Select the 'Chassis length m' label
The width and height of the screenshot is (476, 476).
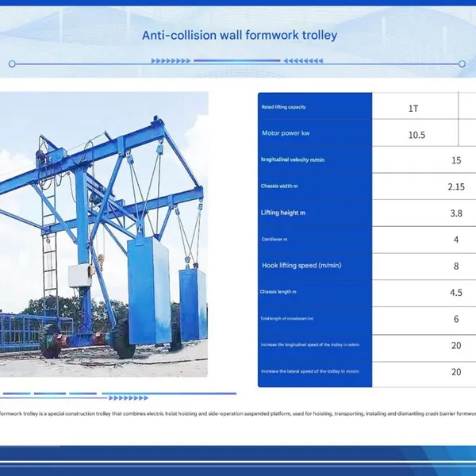[x=278, y=292]
